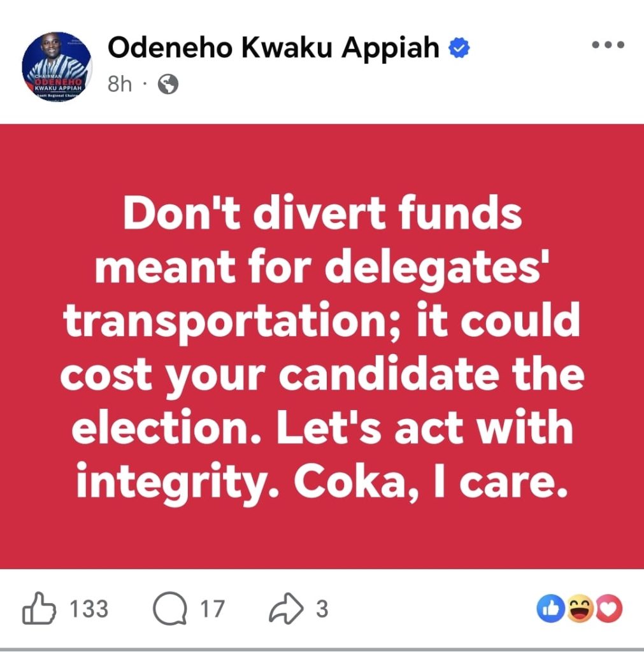Viewport: 644px width, 652px height.
Task: View the 3 shares count
Action: tap(322, 609)
